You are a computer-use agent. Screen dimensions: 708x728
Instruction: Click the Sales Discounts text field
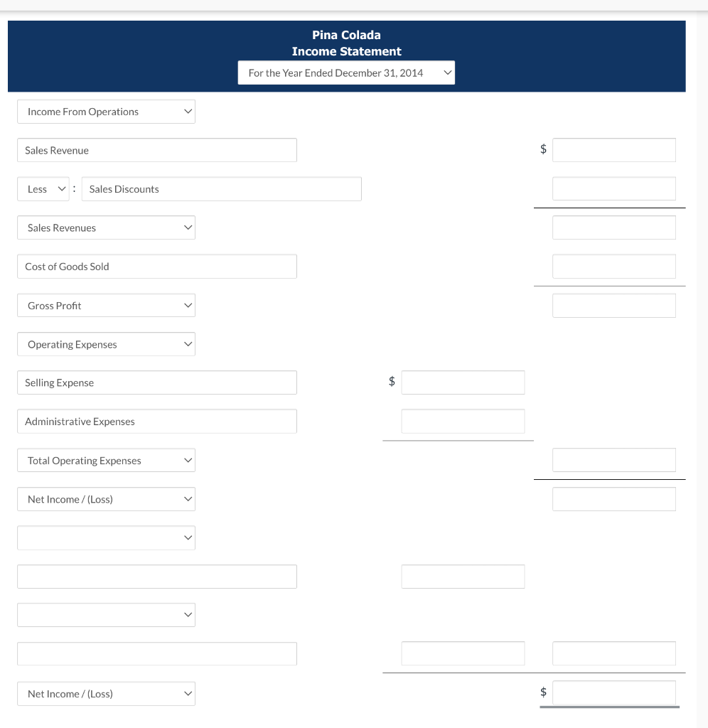[222, 188]
